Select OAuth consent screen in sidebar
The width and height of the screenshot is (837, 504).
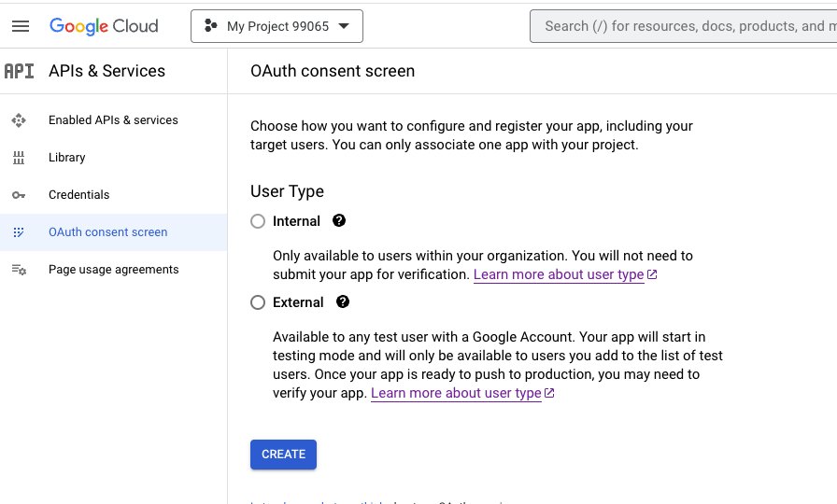[x=113, y=232]
